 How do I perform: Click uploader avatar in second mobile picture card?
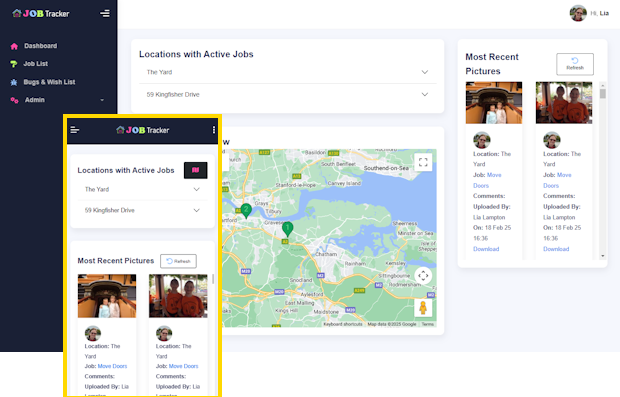coord(164,333)
